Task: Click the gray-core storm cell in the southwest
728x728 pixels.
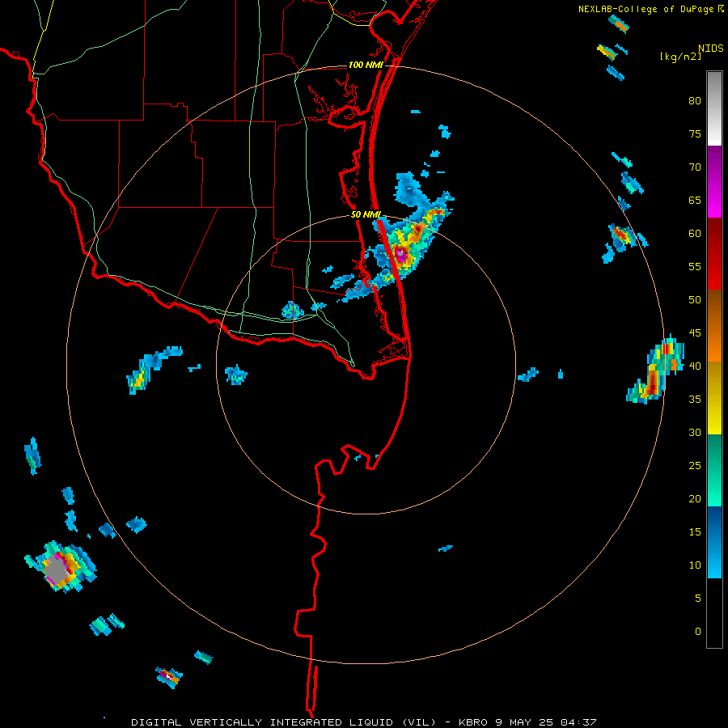Action: [x=58, y=570]
